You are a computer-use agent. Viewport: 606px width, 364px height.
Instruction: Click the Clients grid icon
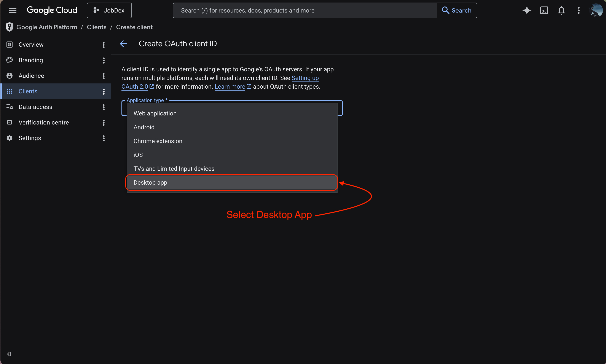9,91
